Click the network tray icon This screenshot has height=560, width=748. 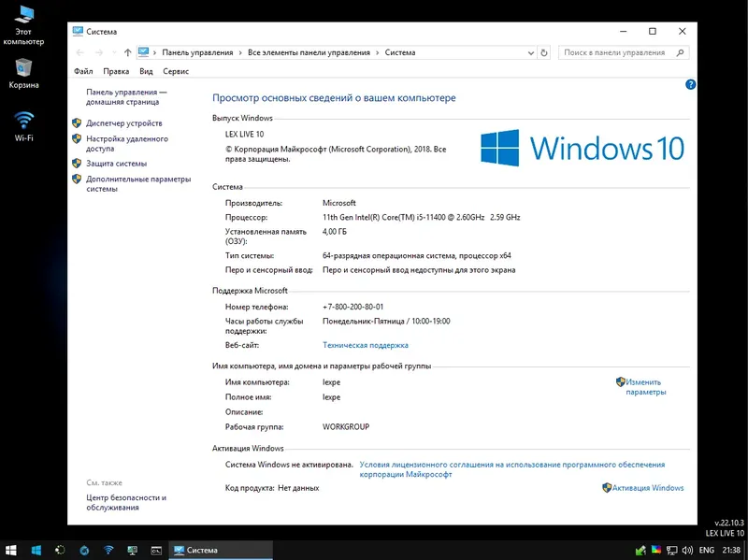click(x=671, y=550)
